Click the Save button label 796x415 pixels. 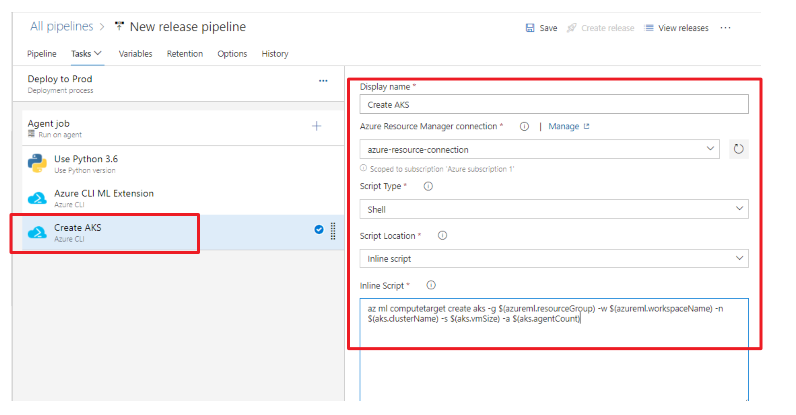pos(548,28)
